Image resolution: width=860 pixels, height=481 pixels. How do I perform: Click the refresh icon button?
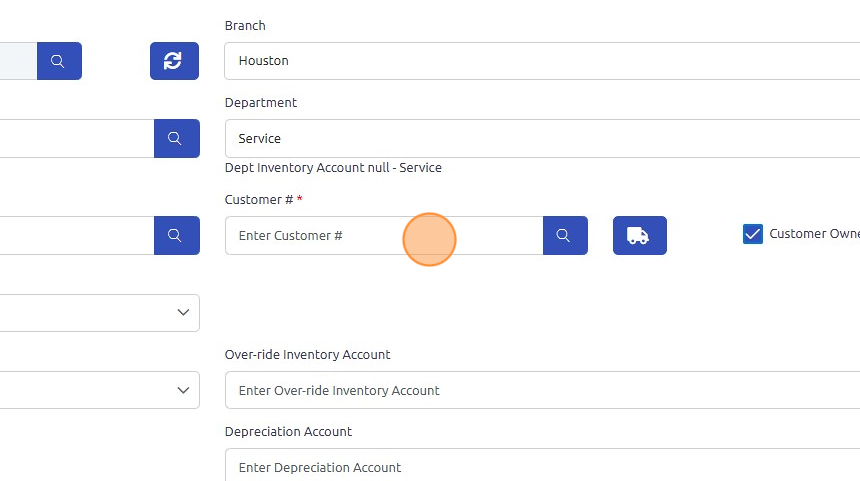click(x=174, y=61)
